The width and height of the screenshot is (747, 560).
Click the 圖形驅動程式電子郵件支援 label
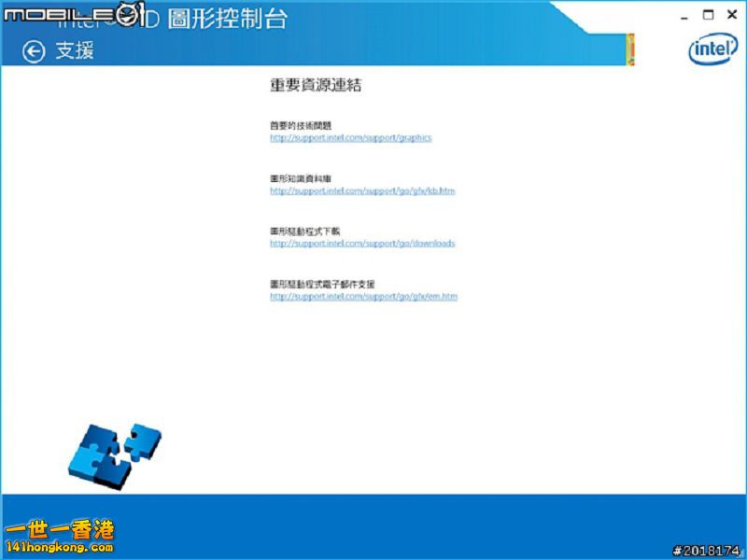click(322, 285)
